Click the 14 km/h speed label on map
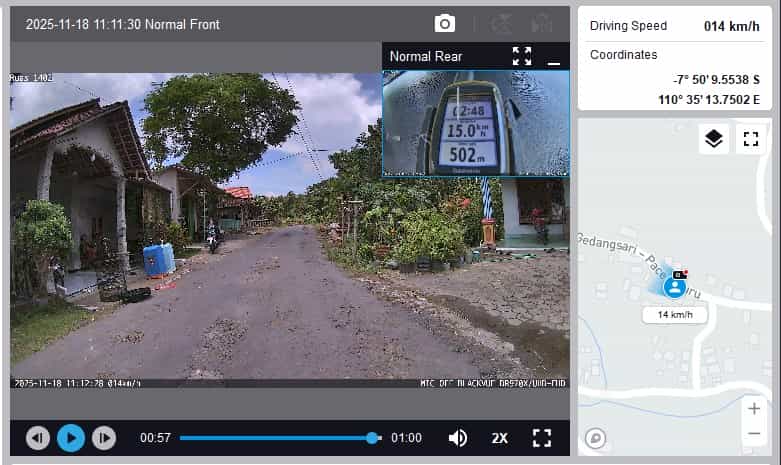Viewport: 781px width, 465px height. (x=675, y=314)
